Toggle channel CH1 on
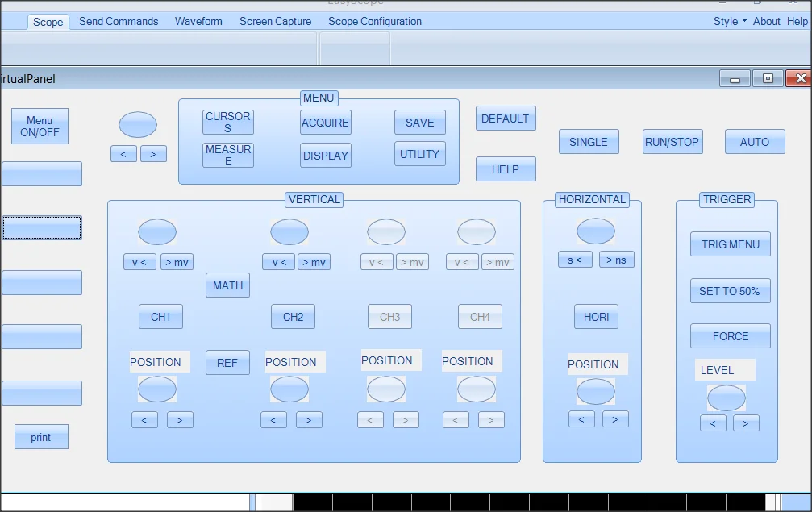Screen dimensions: 812x512 pos(160,317)
